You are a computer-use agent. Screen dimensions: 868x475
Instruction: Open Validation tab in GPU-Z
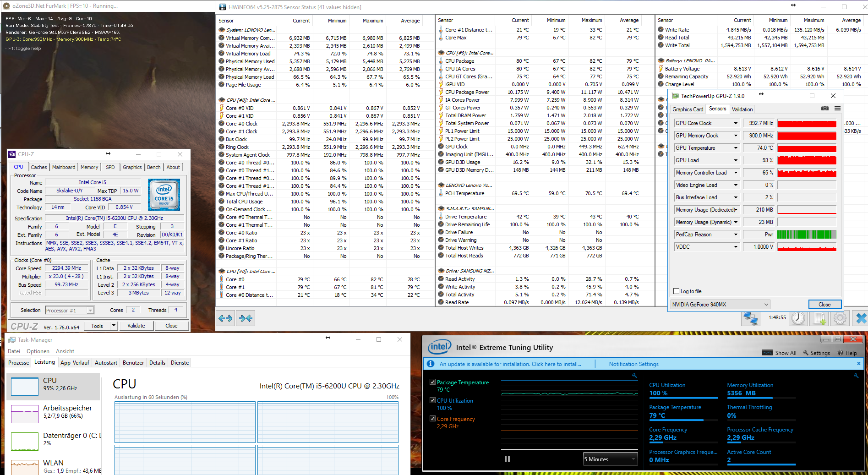pos(742,109)
